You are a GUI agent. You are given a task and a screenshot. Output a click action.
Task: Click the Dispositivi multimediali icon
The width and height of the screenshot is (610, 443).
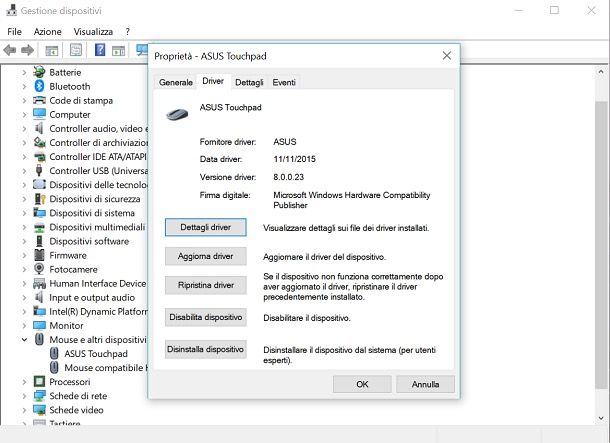(x=39, y=228)
